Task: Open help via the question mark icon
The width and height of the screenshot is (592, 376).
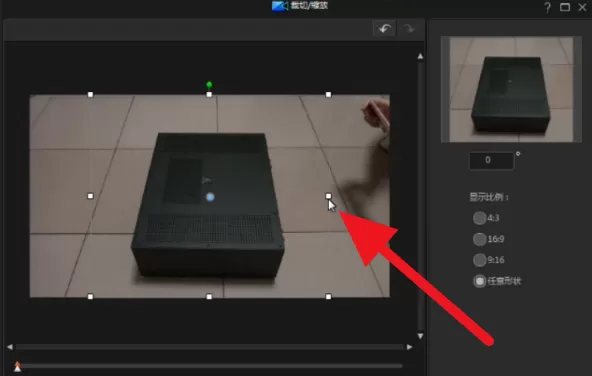Action: 547,7
